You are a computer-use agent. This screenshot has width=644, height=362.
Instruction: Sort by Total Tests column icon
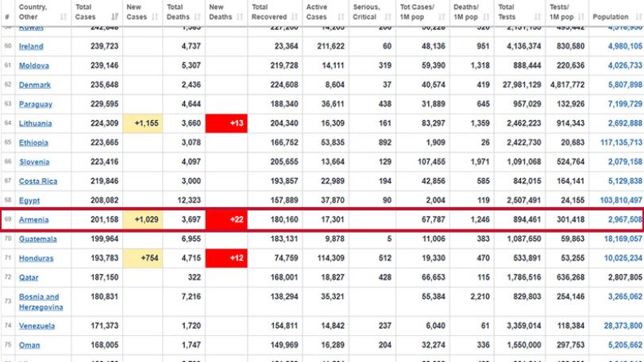coord(538,17)
